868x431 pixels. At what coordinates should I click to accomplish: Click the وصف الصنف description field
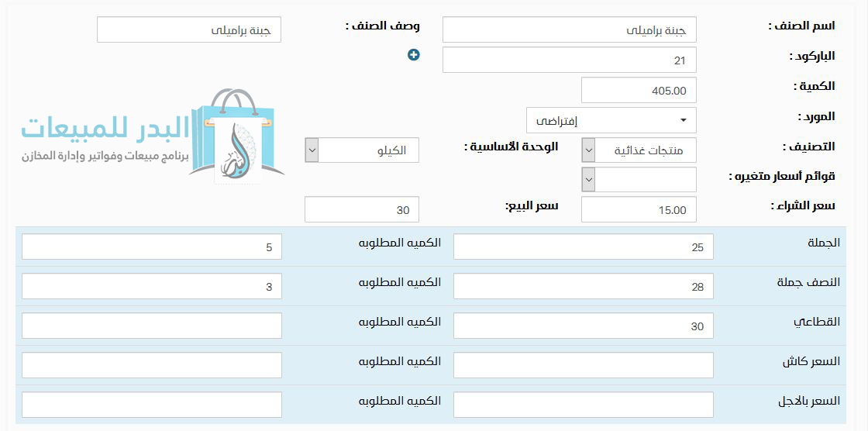[x=189, y=29]
